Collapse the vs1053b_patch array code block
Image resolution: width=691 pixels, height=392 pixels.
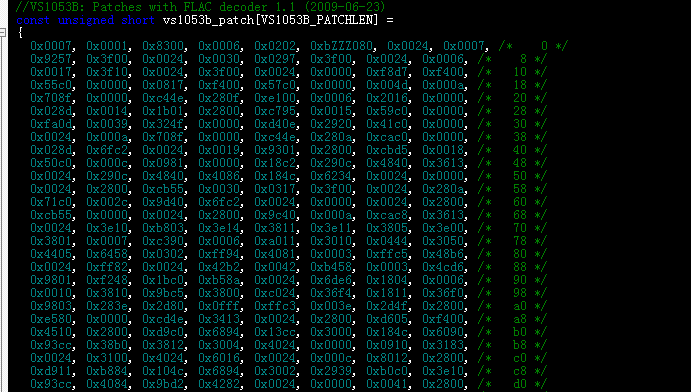coord(2,33)
